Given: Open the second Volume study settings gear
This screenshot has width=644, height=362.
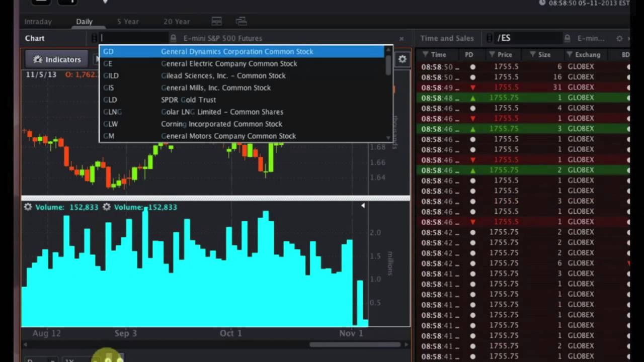Looking at the screenshot, I should [x=107, y=207].
